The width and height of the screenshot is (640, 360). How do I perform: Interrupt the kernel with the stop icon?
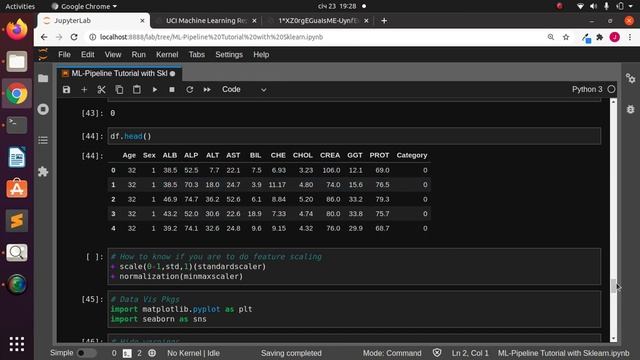pos(172,89)
